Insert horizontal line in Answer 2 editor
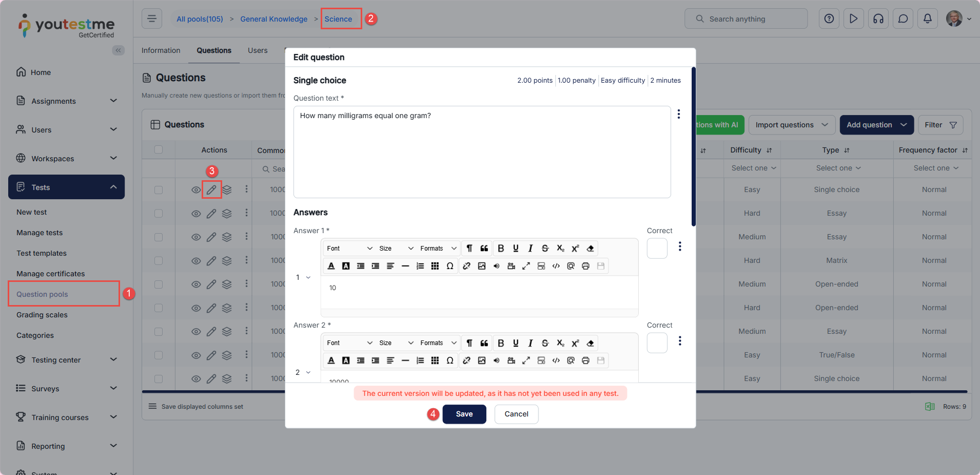The width and height of the screenshot is (980, 475). coord(405,360)
